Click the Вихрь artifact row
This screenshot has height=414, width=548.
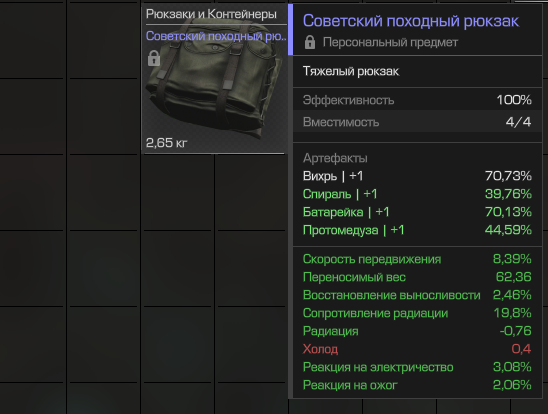[x=417, y=176]
